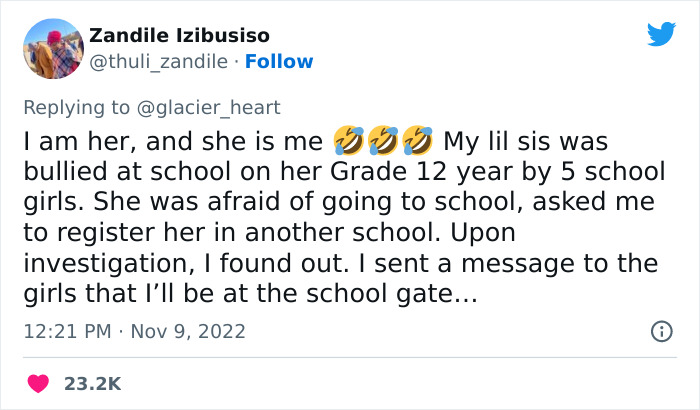This screenshot has height=410, width=700.
Task: Click the middle laughing emoji
Action: pyautogui.click(x=382, y=140)
